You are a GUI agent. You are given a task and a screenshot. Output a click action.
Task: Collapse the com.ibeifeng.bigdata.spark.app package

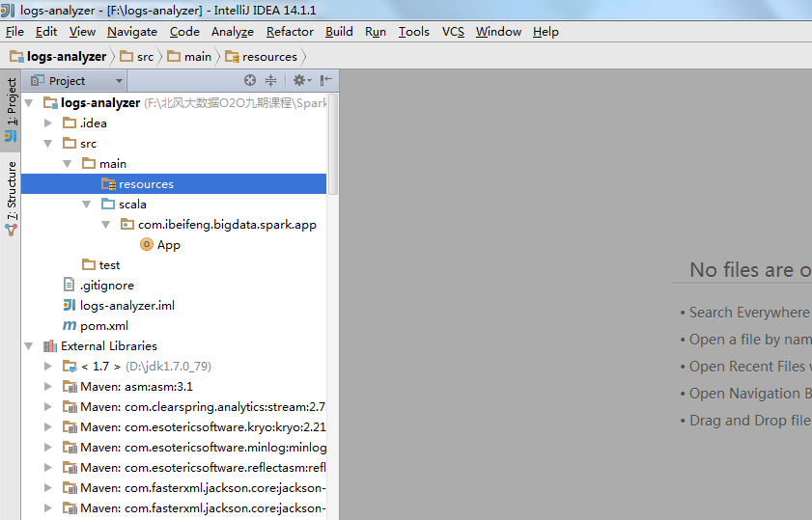(x=105, y=225)
